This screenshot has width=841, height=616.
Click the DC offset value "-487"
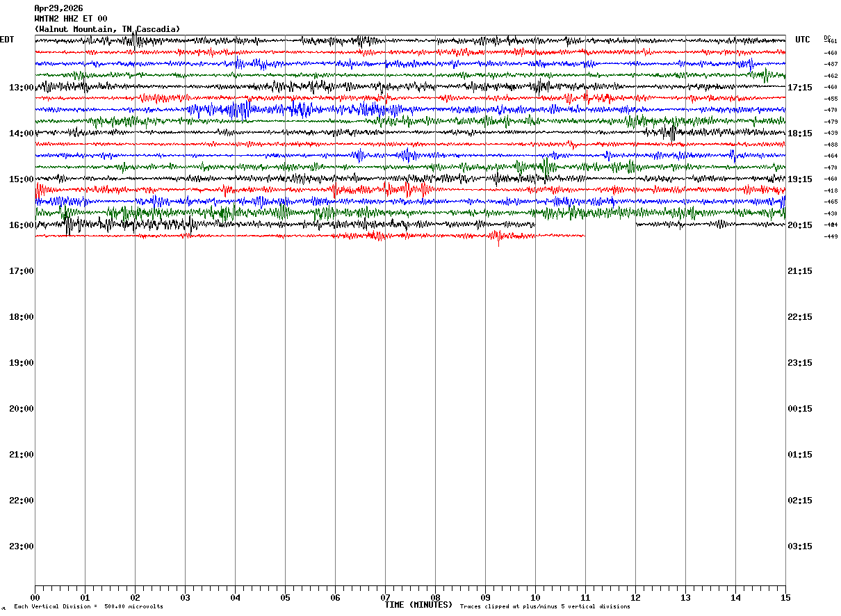coord(831,65)
